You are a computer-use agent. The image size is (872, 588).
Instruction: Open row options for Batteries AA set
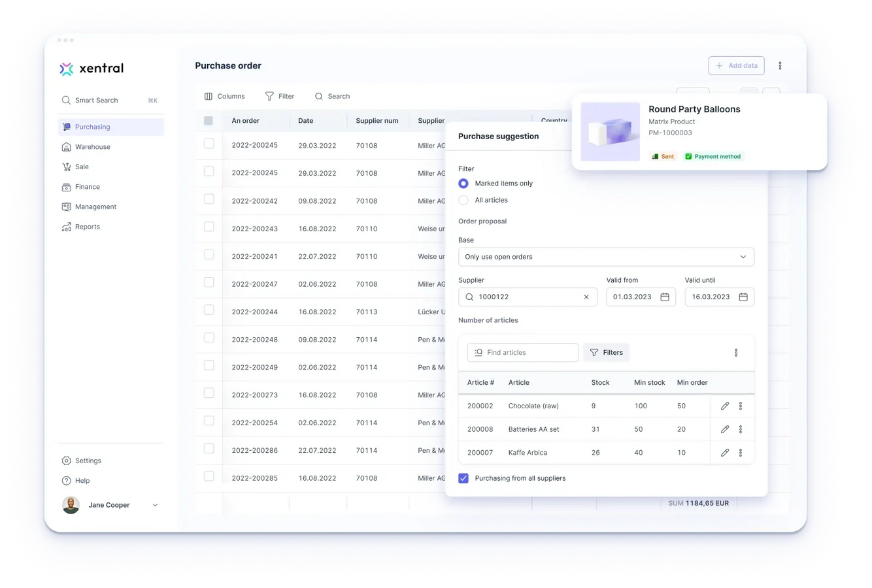[740, 429]
